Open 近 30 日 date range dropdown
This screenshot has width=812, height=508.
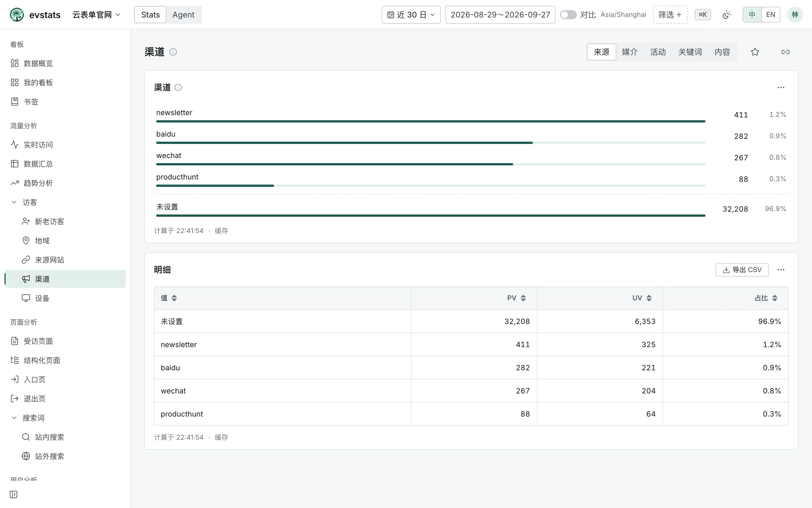[x=411, y=15]
